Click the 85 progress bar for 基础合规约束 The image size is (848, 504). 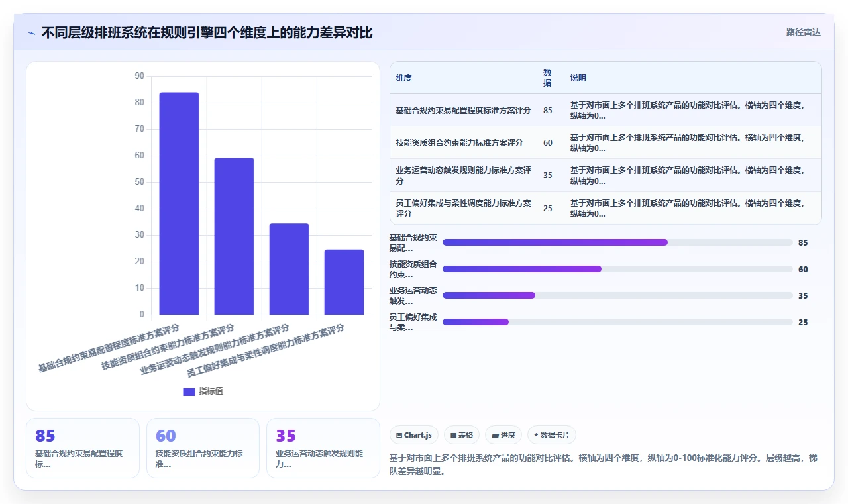(617, 242)
